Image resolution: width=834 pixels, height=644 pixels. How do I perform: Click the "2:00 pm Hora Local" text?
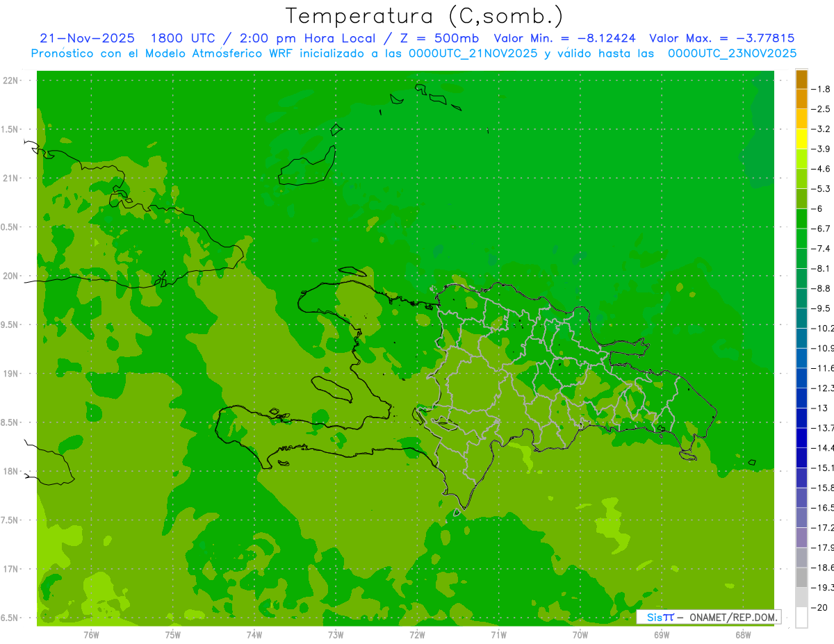point(308,38)
